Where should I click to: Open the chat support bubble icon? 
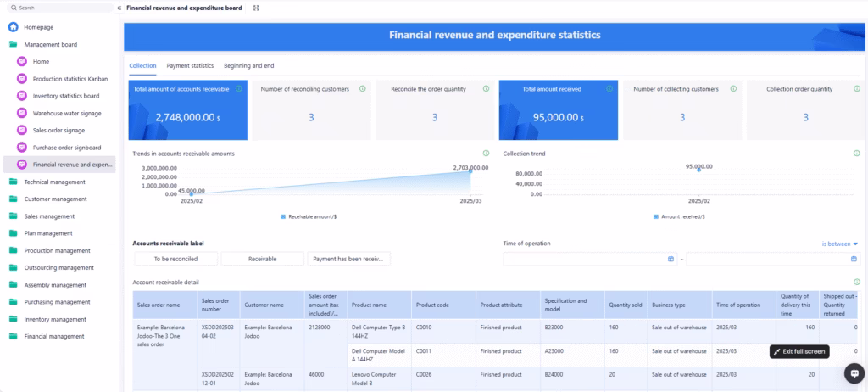(x=854, y=373)
